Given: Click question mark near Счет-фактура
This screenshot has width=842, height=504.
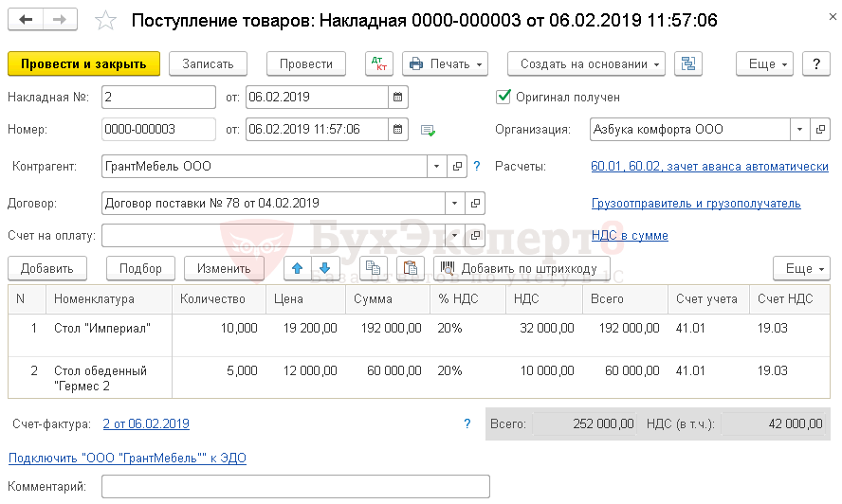Looking at the screenshot, I should (467, 424).
